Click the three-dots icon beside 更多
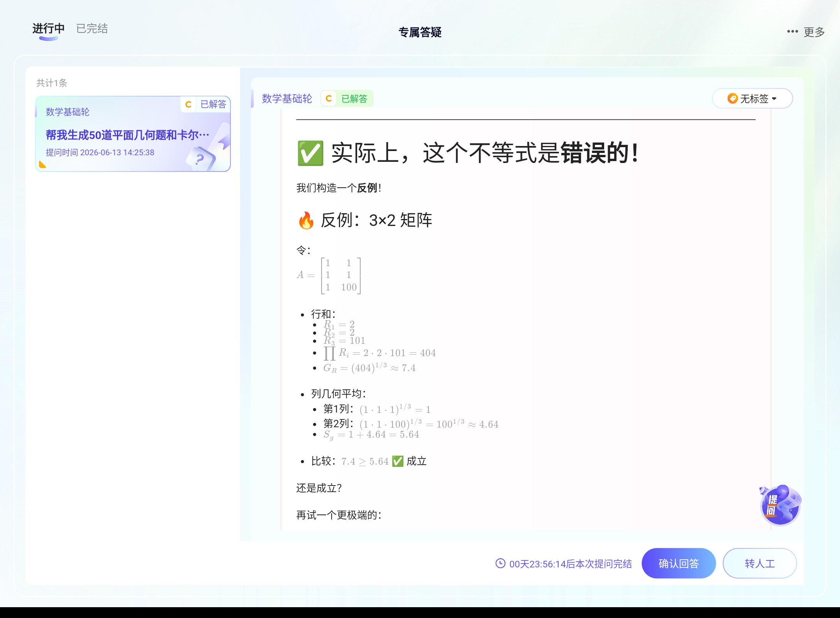 (793, 32)
